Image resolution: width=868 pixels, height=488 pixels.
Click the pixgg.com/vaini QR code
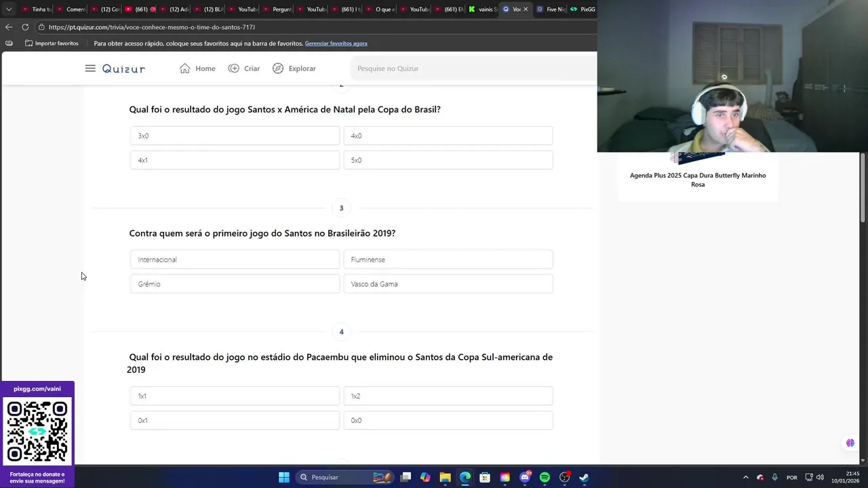tap(37, 432)
